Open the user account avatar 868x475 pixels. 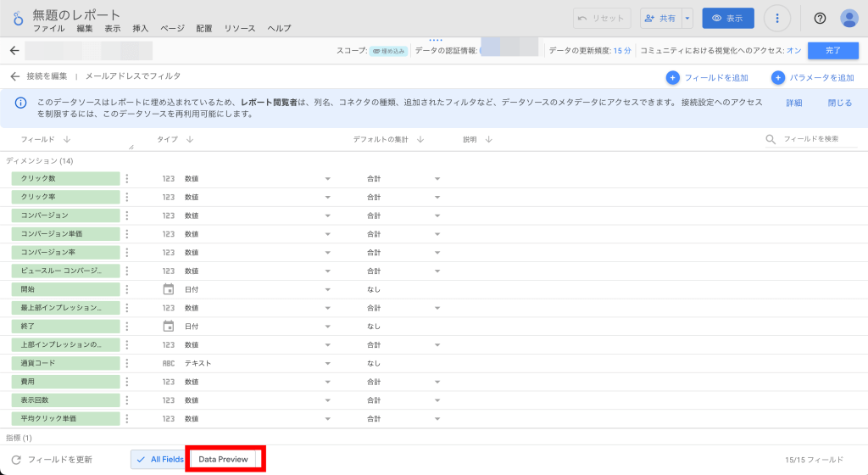coord(849,19)
